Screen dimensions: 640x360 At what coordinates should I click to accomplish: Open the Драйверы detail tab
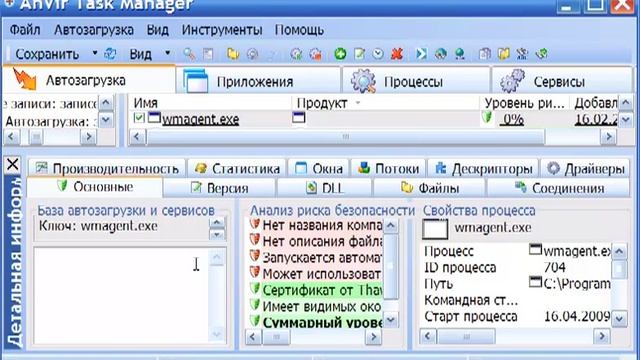click(x=585, y=168)
